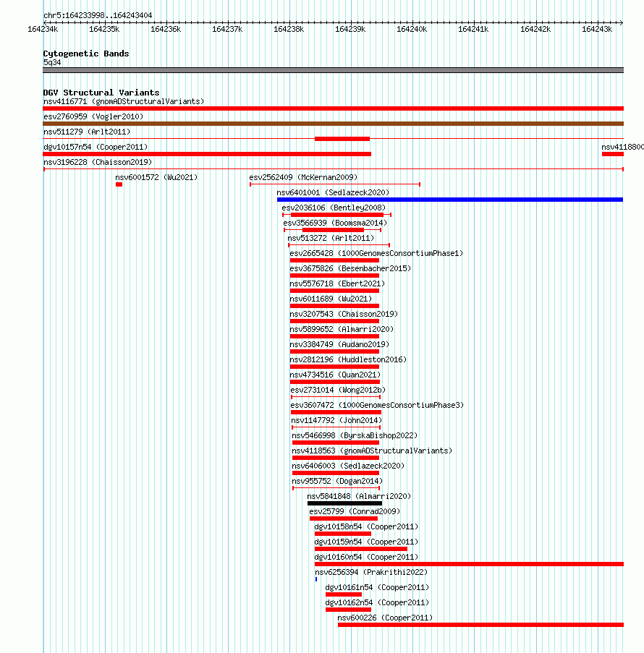
Task: Click the 164238k ruler position
Action: 289,29
